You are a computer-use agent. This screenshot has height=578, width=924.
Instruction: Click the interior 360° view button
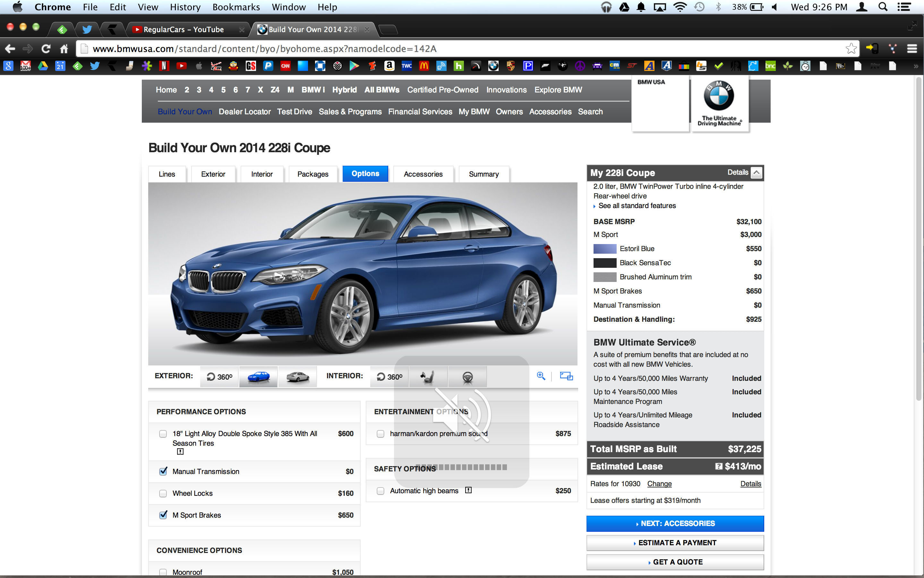tap(389, 377)
